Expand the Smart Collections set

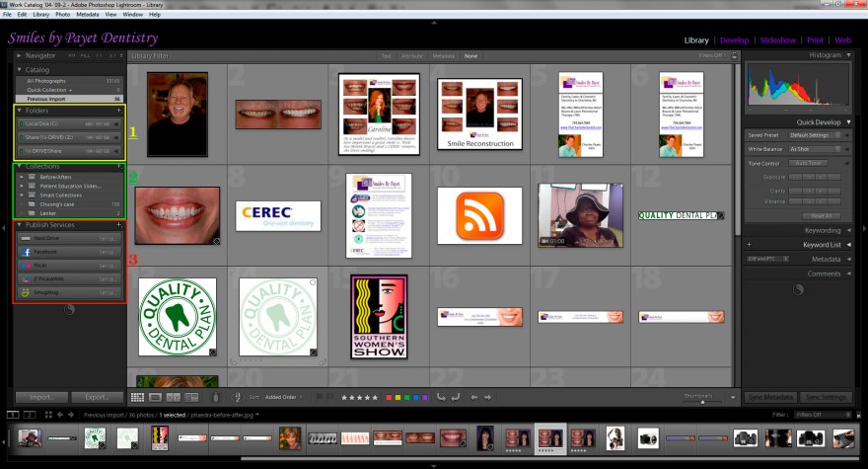tap(22, 195)
